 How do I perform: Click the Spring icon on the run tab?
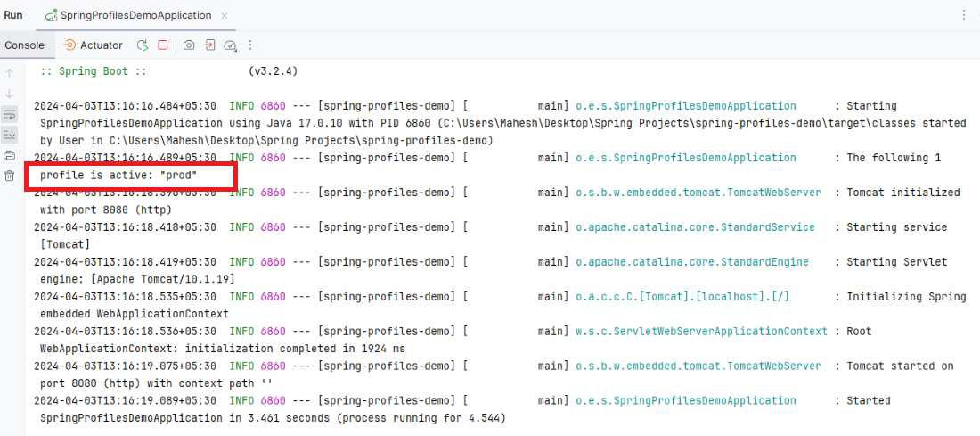pyautogui.click(x=52, y=16)
